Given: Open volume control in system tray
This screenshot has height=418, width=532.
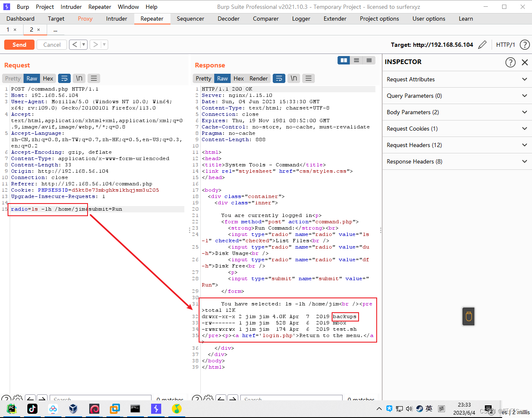Looking at the screenshot, I should point(409,408).
